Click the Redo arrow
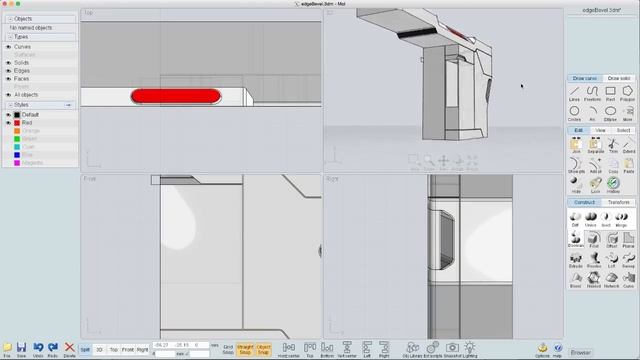This screenshot has height=360, width=640. (53, 350)
